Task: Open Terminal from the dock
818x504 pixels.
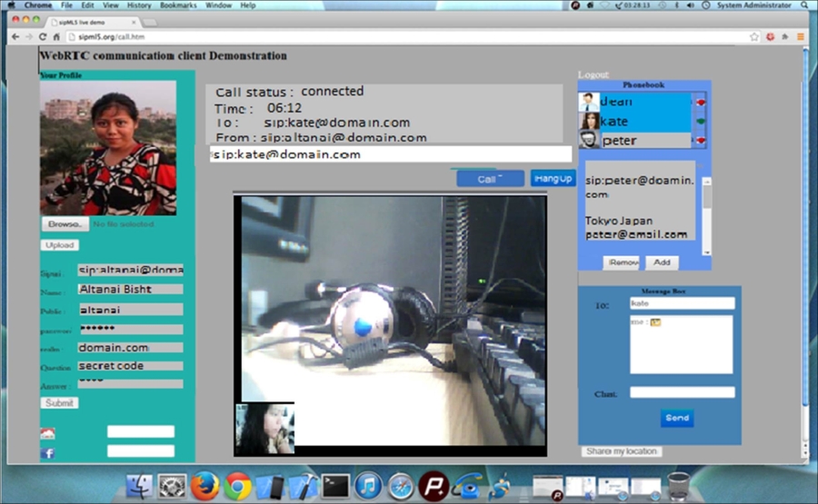Action: coord(334,486)
